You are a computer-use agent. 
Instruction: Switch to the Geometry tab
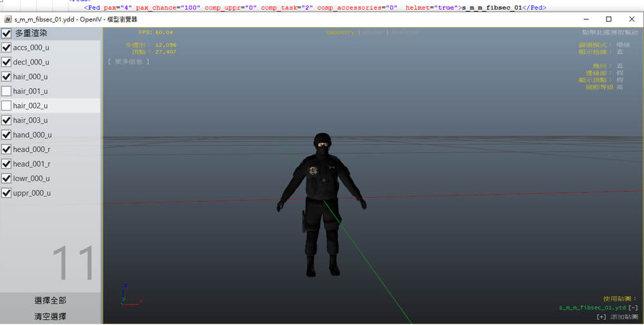click(340, 32)
